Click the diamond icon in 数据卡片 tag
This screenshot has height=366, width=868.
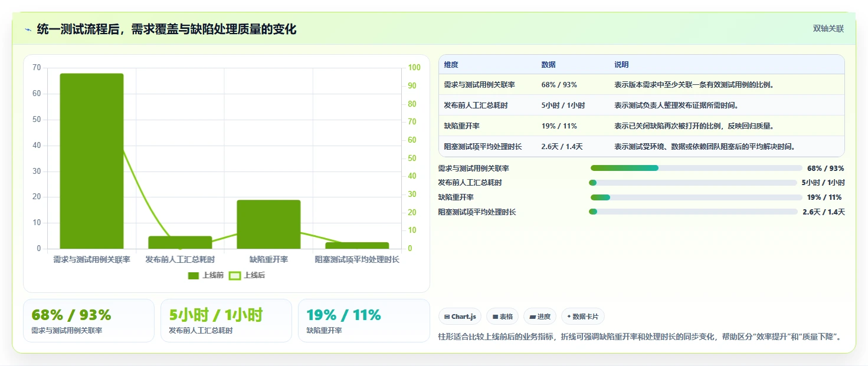[569, 316]
